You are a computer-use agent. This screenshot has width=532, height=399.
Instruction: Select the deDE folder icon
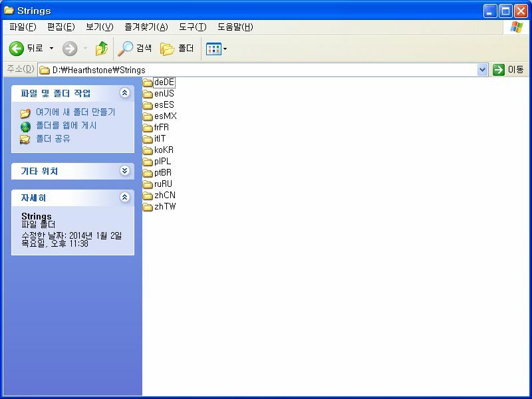point(148,82)
